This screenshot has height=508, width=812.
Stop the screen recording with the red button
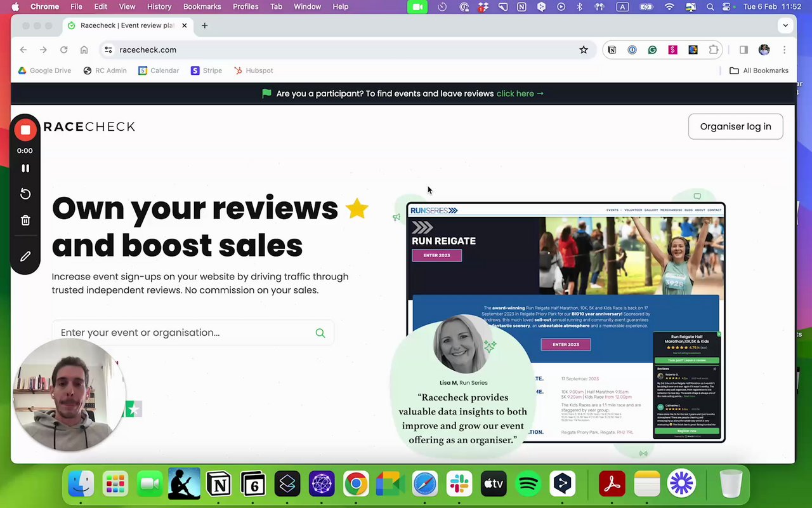25,130
